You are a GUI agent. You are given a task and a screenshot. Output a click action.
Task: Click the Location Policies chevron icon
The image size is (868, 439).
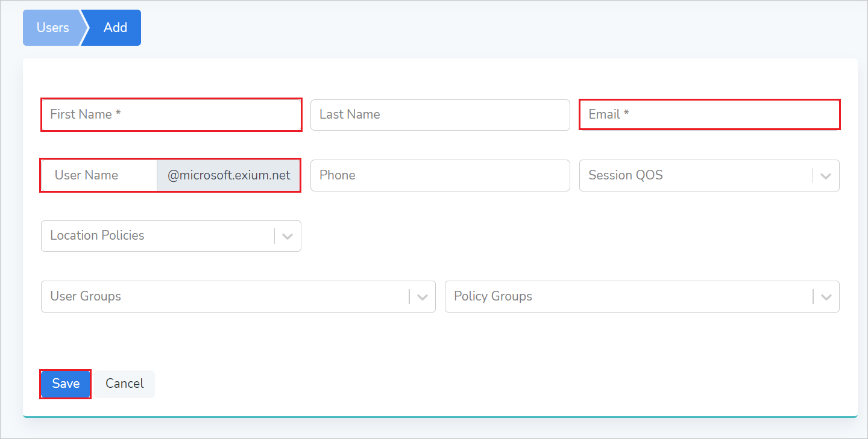click(287, 235)
